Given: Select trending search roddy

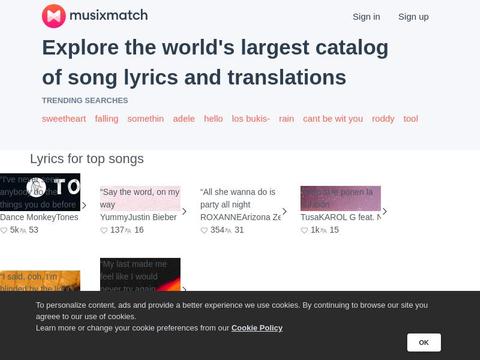Looking at the screenshot, I should pyautogui.click(x=383, y=119).
